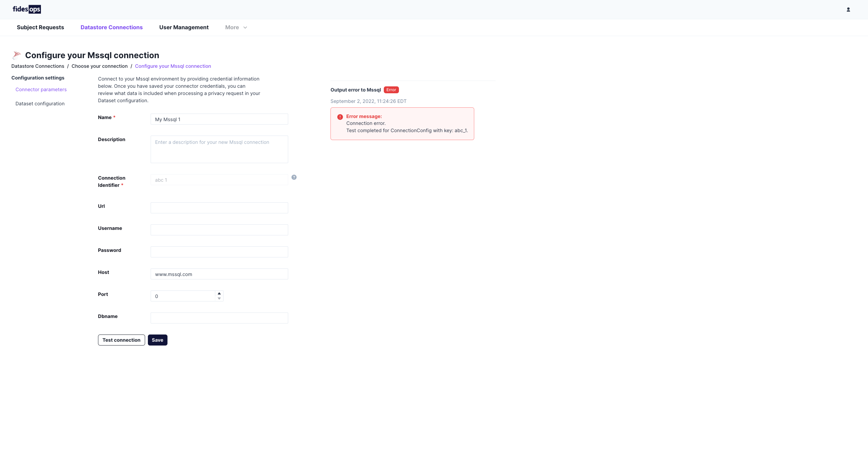Open the Subject Requests tab
The width and height of the screenshot is (868, 467).
(x=40, y=28)
